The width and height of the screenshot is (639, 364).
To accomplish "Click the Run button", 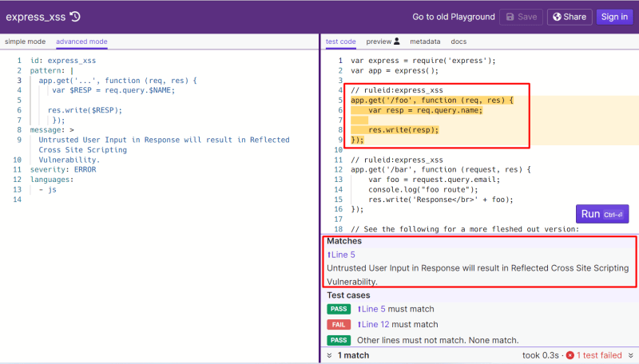I will click(602, 214).
